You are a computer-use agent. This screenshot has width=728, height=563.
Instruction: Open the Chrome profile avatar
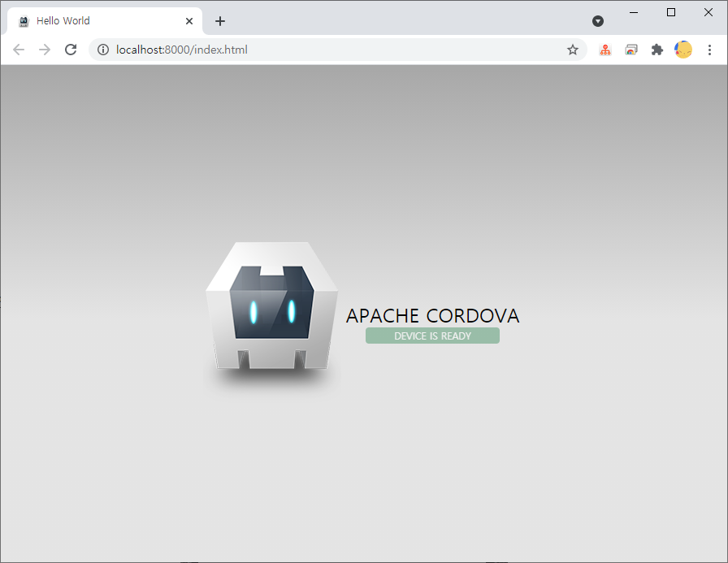pyautogui.click(x=683, y=50)
